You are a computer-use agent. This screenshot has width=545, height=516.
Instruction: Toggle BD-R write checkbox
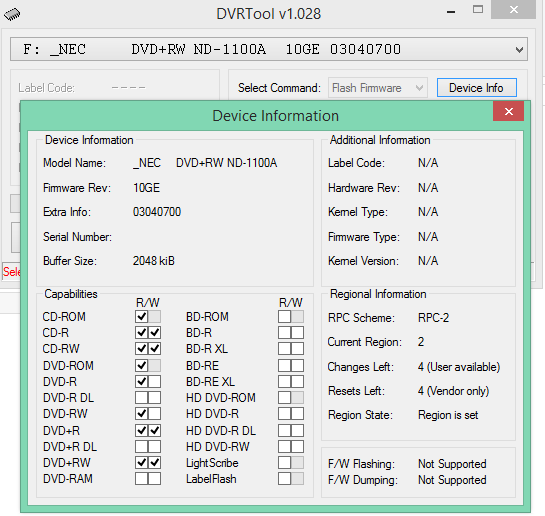click(298, 333)
